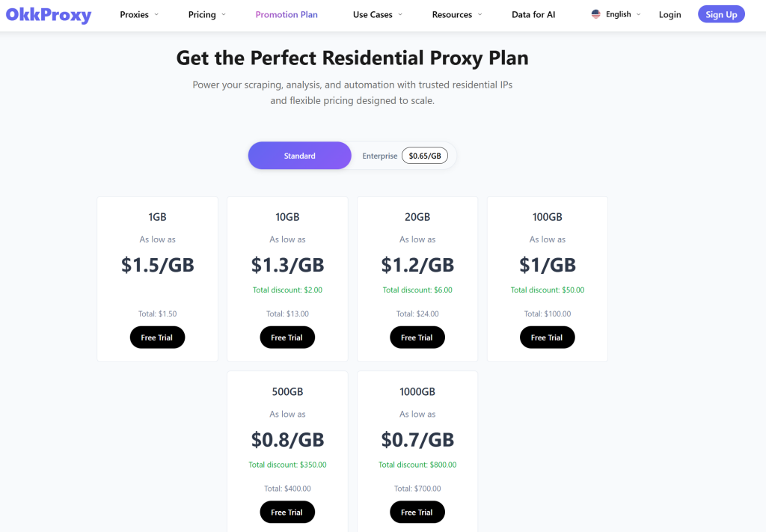This screenshot has width=766, height=532.
Task: Click the Login link
Action: pos(670,14)
